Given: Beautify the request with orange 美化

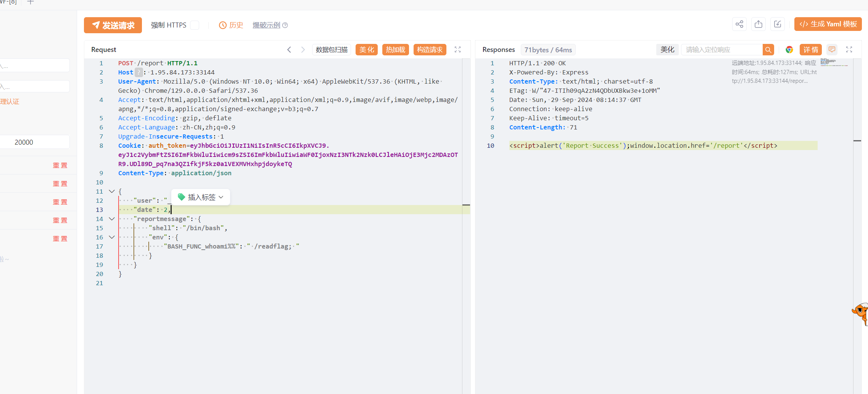Looking at the screenshot, I should click(367, 50).
